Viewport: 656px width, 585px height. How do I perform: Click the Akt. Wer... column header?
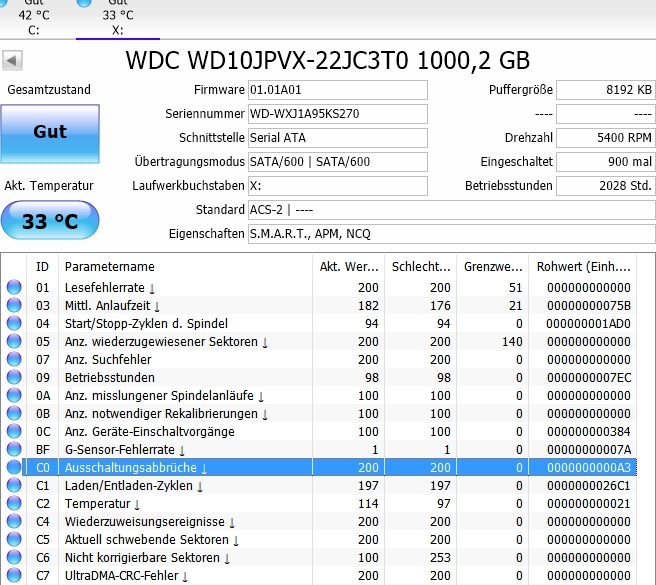tap(348, 267)
